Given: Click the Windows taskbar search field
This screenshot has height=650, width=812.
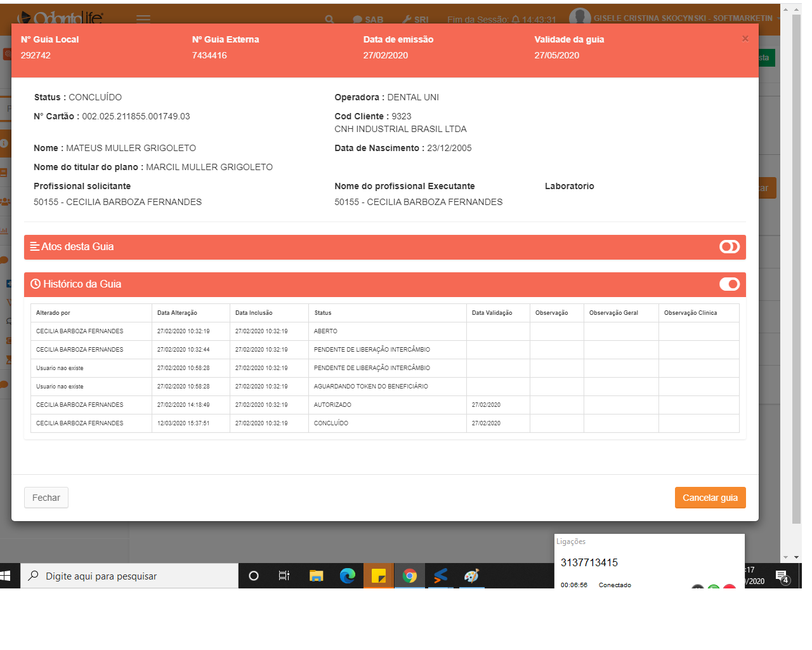Looking at the screenshot, I should click(x=129, y=576).
